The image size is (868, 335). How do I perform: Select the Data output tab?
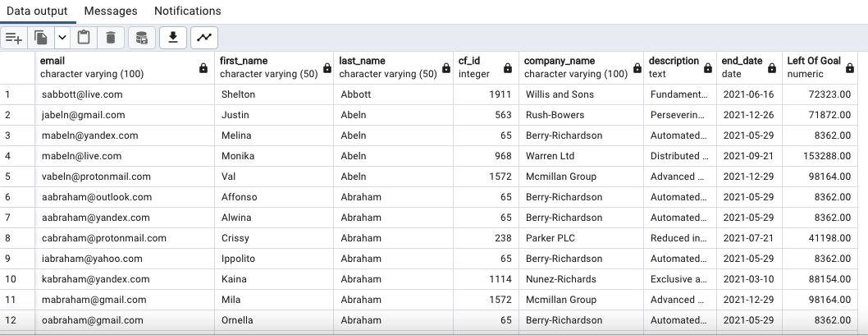coord(37,11)
